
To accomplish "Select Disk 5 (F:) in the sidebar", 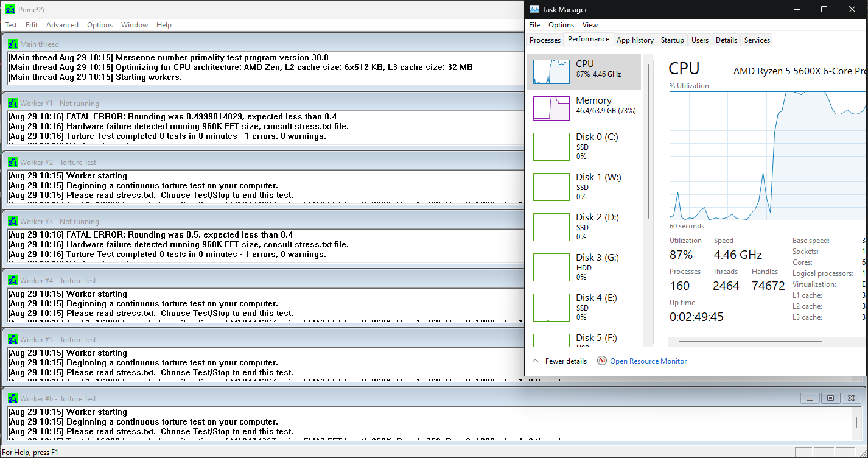I will [584, 339].
